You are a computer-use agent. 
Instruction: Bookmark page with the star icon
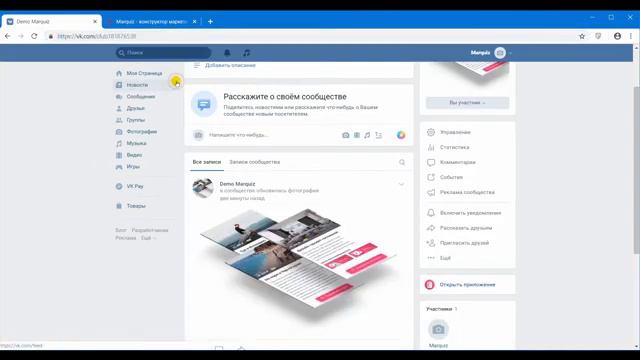click(x=582, y=36)
